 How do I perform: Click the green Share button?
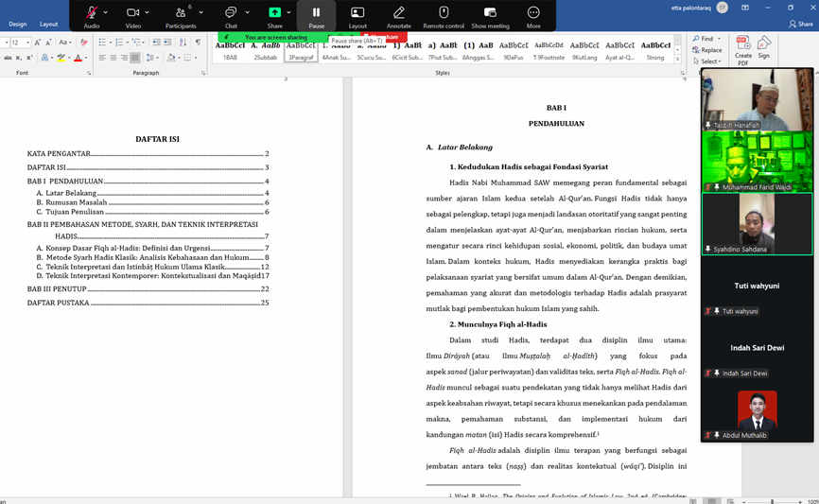point(275,16)
